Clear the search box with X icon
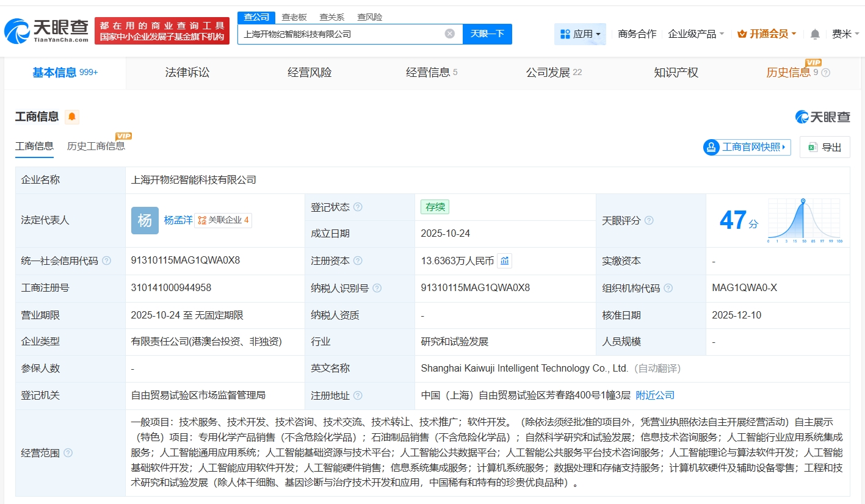This screenshot has width=865, height=504. [x=450, y=34]
